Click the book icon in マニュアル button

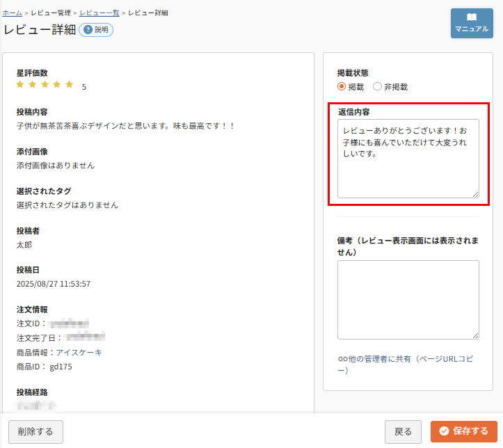[472, 17]
